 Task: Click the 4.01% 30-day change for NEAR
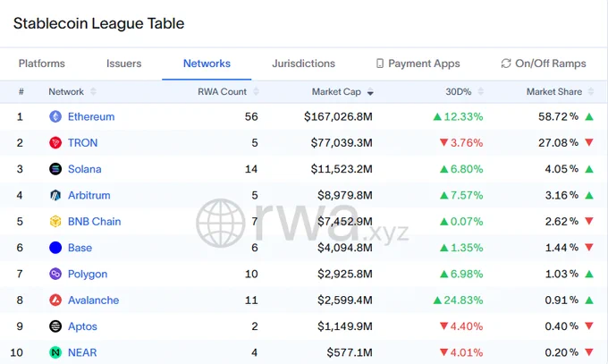(x=461, y=352)
